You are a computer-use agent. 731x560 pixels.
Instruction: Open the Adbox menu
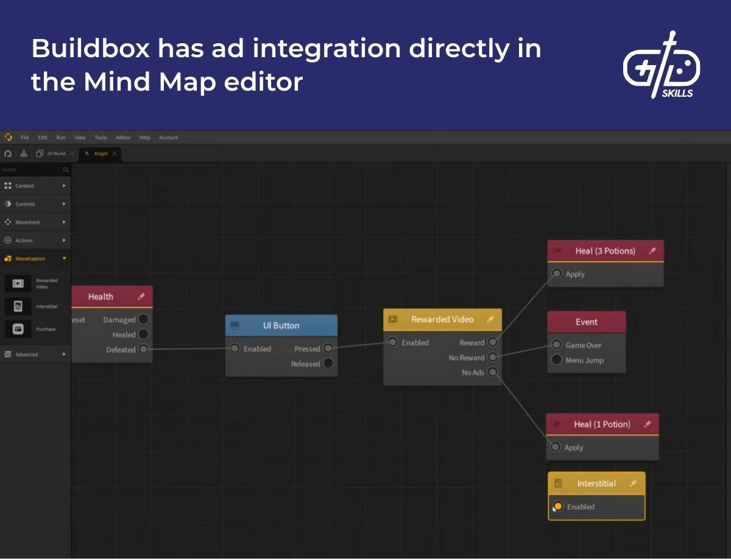pos(122,137)
